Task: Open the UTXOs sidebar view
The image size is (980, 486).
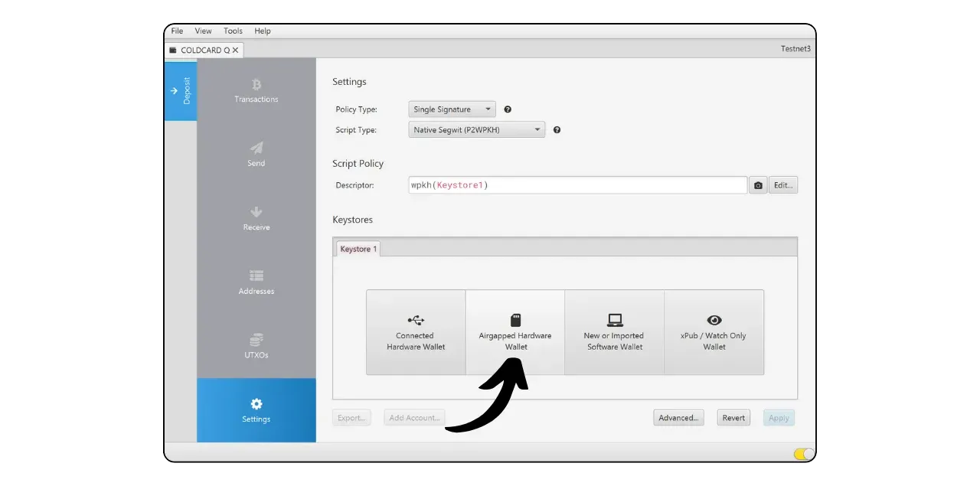Action: tap(256, 346)
